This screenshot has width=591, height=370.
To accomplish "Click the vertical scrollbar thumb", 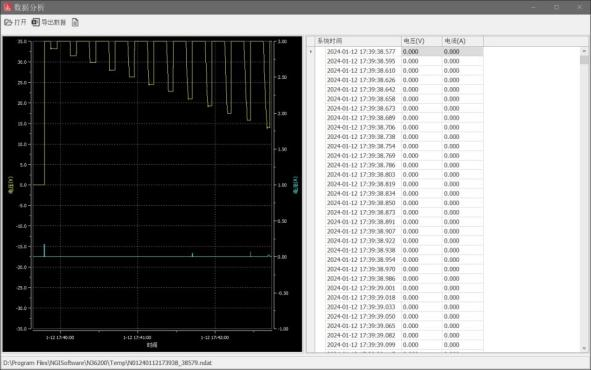I will (584, 60).
